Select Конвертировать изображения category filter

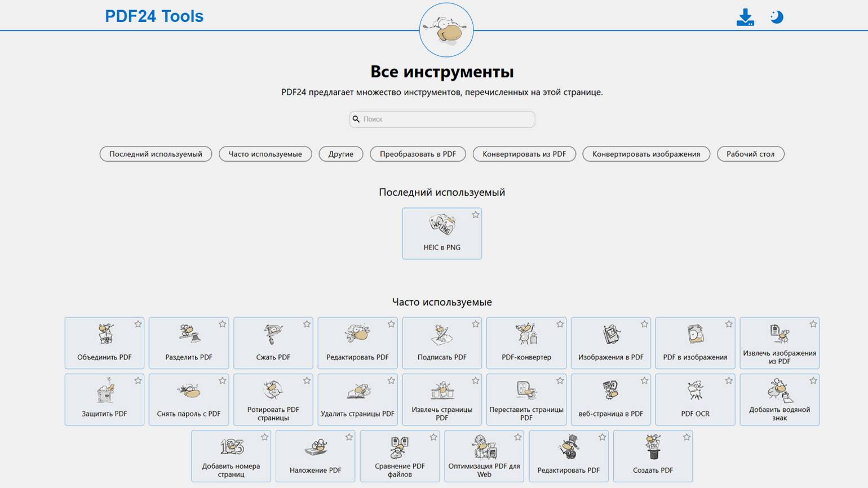(646, 154)
